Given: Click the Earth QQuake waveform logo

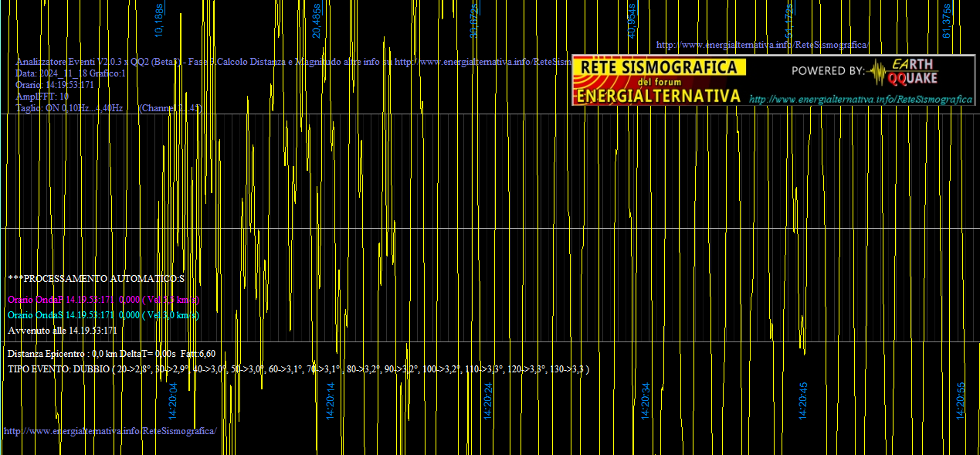Looking at the screenshot, I should click(902, 71).
